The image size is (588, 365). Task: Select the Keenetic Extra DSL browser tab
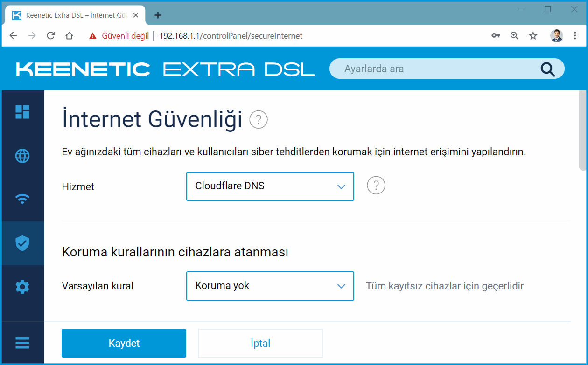pyautogui.click(x=76, y=15)
